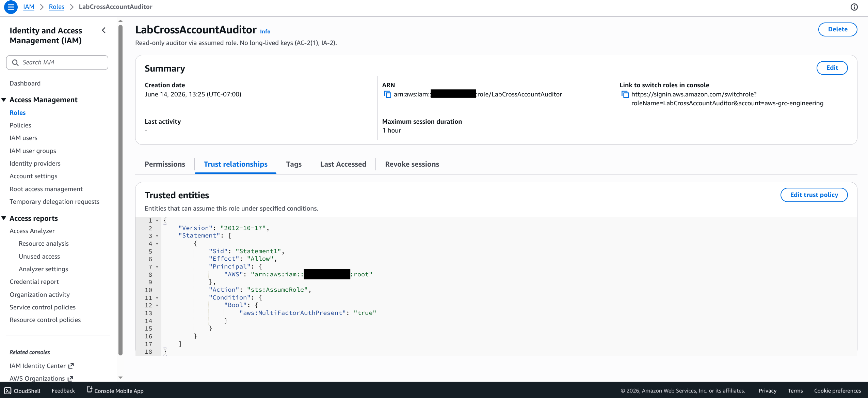Image resolution: width=868 pixels, height=398 pixels.
Task: Open Identity providers page
Action: point(35,163)
